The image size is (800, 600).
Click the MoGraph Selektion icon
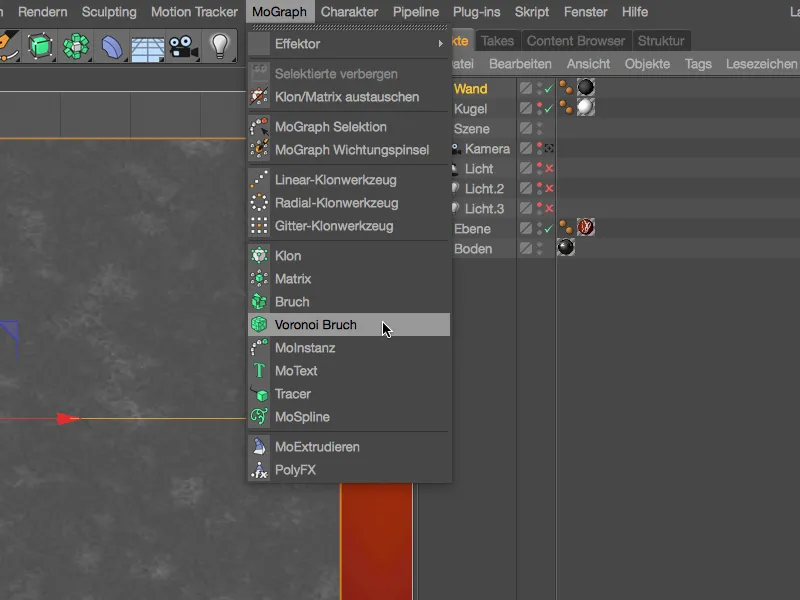click(259, 127)
